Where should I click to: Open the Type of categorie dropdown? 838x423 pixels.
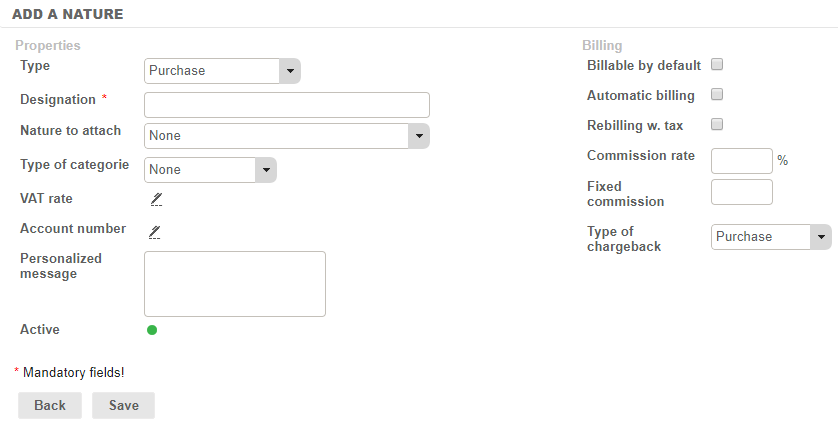(x=210, y=170)
